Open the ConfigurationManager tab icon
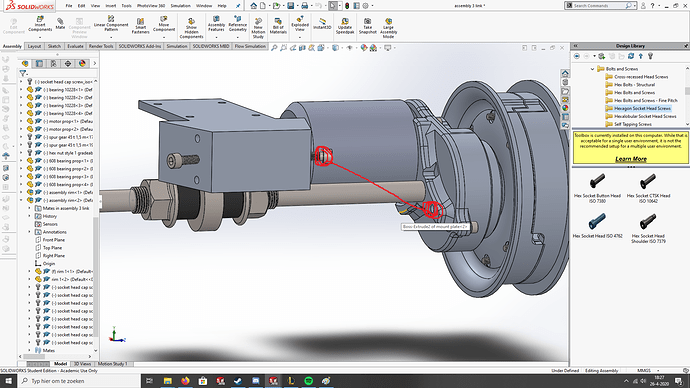Viewport: 690px width, 388px height. coord(54,63)
